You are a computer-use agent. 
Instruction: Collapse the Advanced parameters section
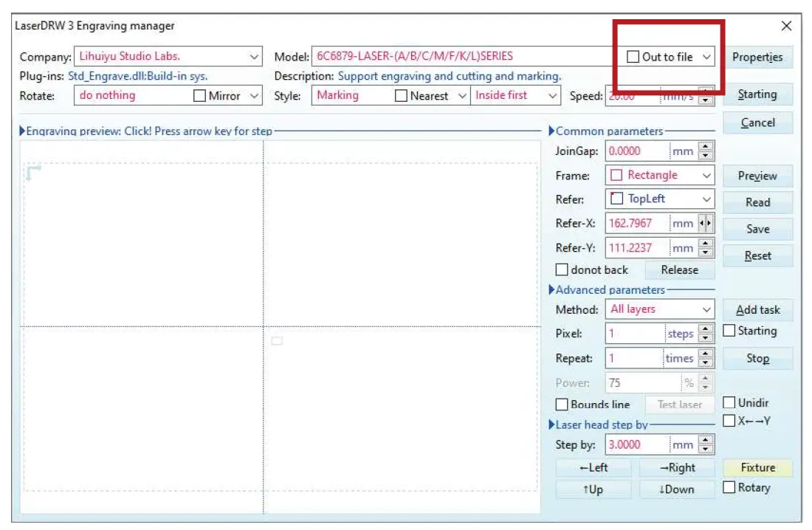click(x=551, y=289)
